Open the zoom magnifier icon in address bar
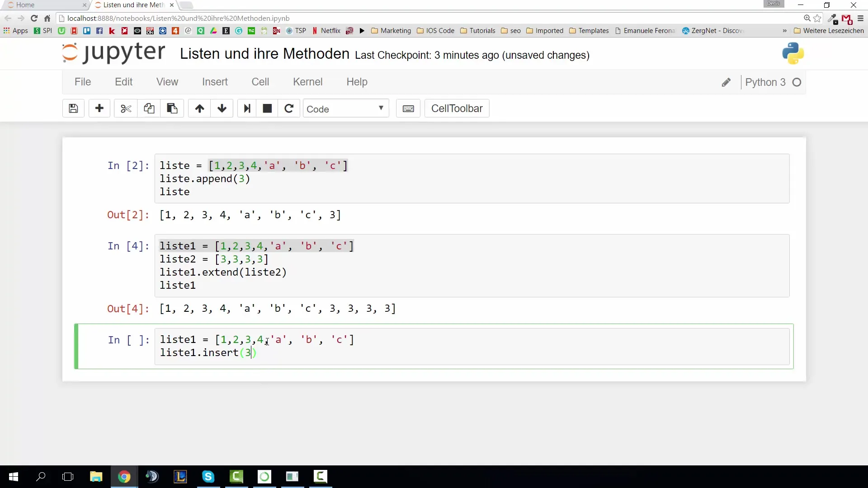This screenshot has width=868, height=488. [807, 19]
